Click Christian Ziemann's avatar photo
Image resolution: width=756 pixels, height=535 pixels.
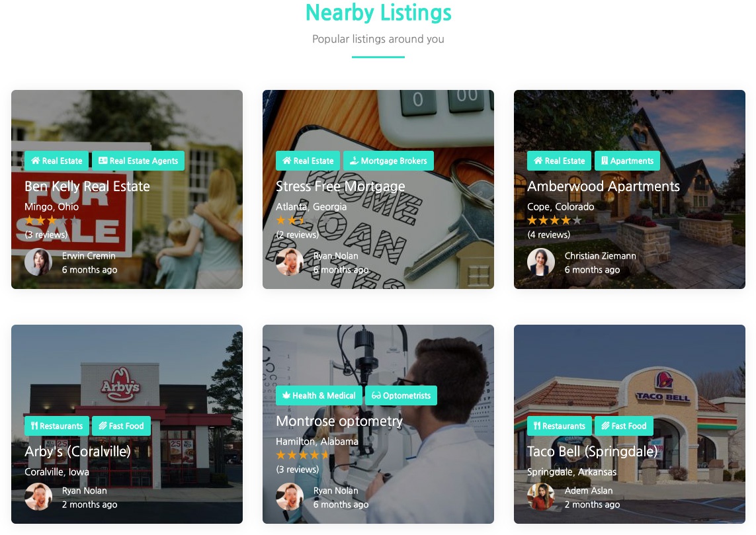[541, 262]
